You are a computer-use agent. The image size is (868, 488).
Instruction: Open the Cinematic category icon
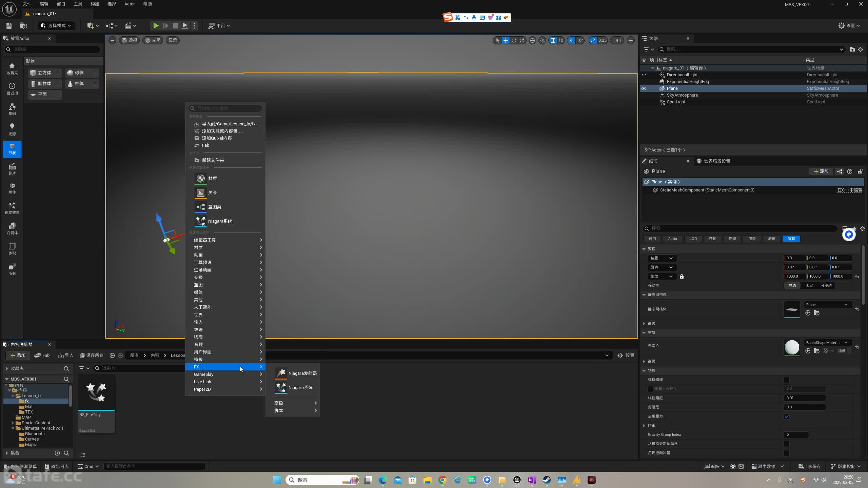(12, 168)
